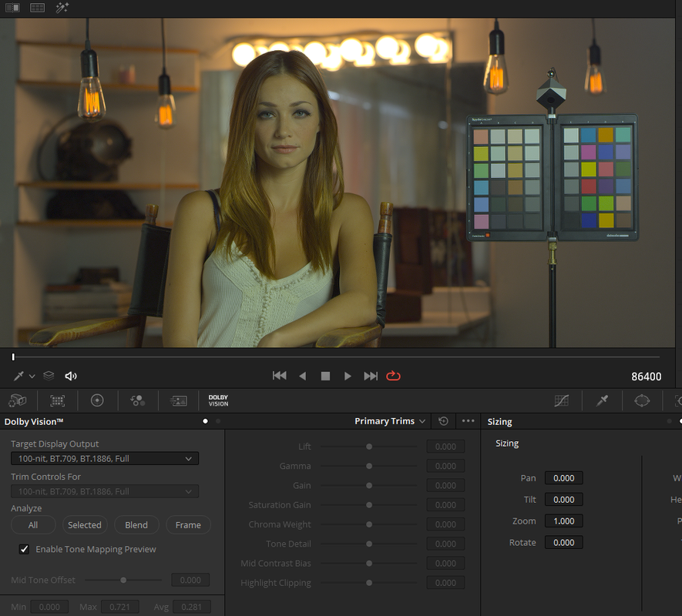Uncheck Enable Tone Mapping Preview
682x616 pixels.
pyautogui.click(x=25, y=550)
